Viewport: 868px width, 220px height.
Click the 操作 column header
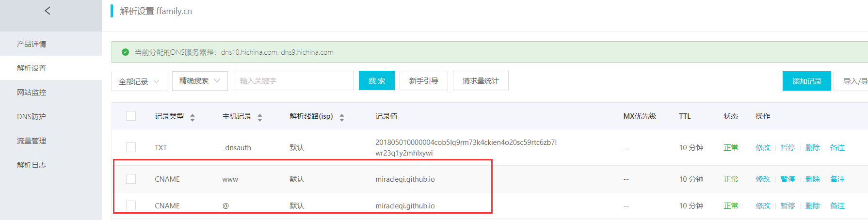tap(763, 116)
